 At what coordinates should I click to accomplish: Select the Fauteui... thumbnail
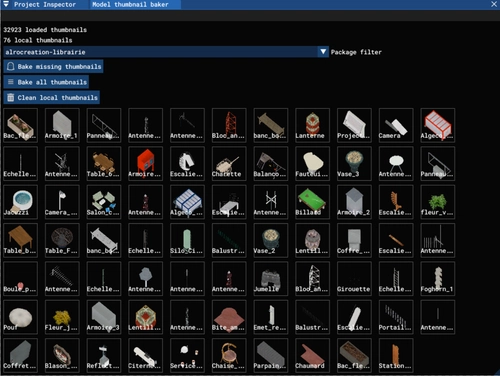(x=312, y=163)
